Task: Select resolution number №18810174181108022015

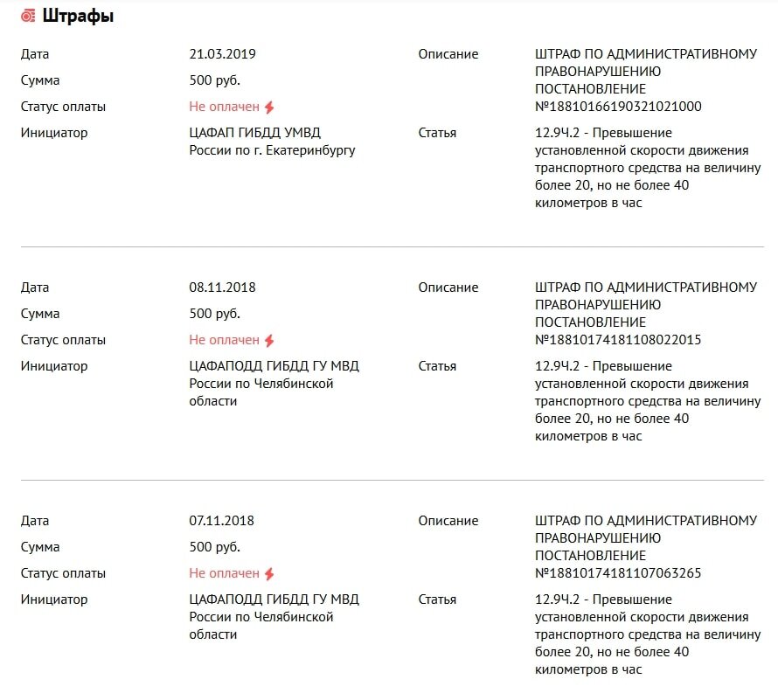Action: click(618, 340)
